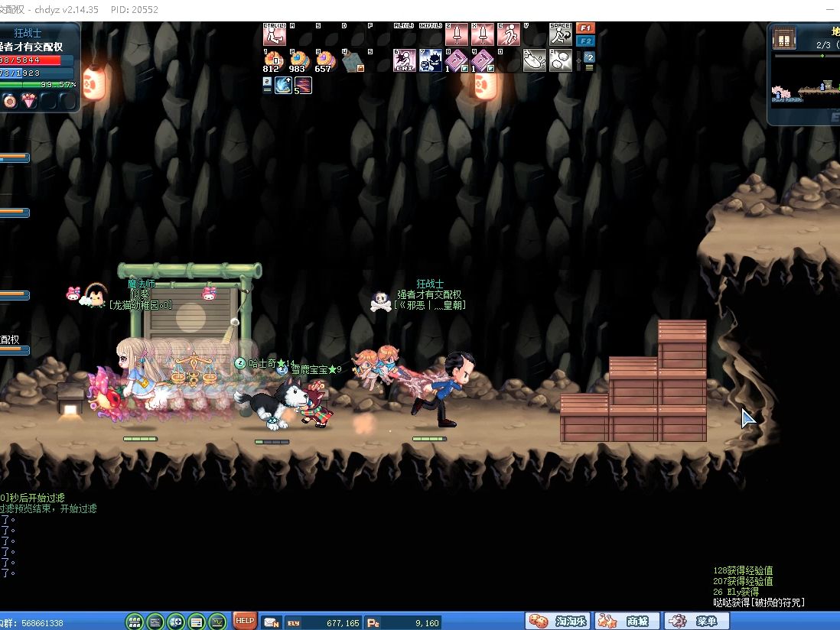Viewport: 840px width, 630px height.
Task: Click the blue MP bar
Action: 37,73
